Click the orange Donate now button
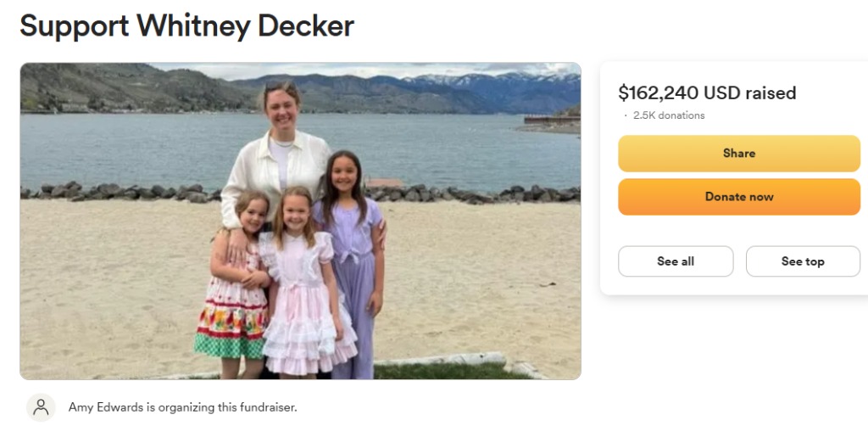 (x=739, y=197)
